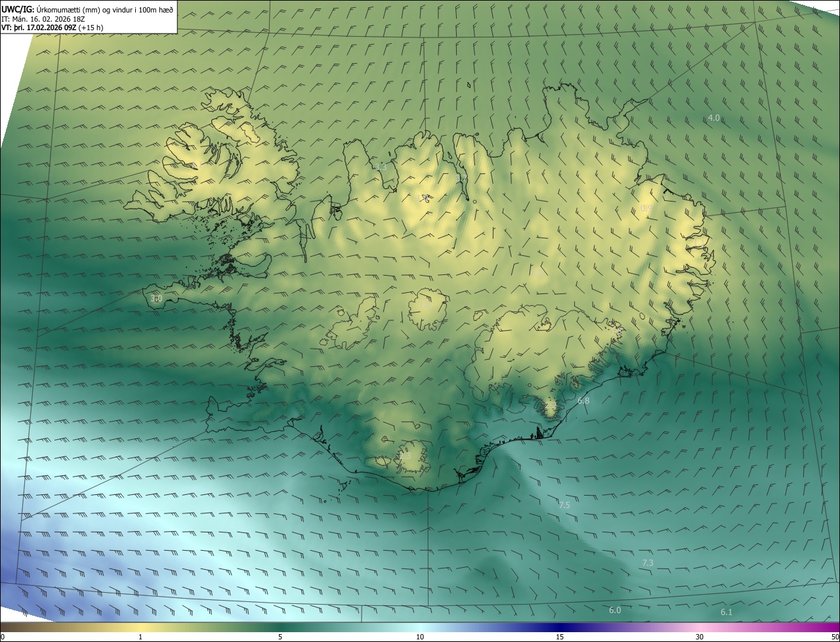
Task: Click the '1' tick label on the color scale
Action: tap(140, 637)
